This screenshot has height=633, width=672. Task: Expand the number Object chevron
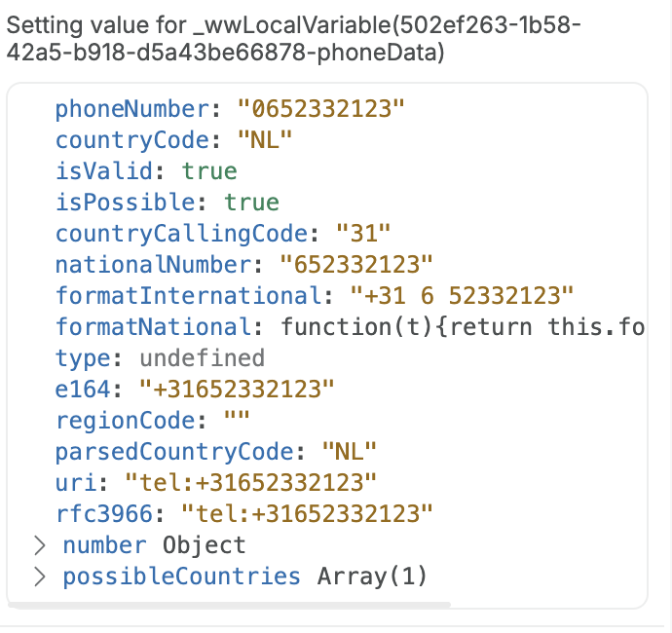(x=40, y=545)
